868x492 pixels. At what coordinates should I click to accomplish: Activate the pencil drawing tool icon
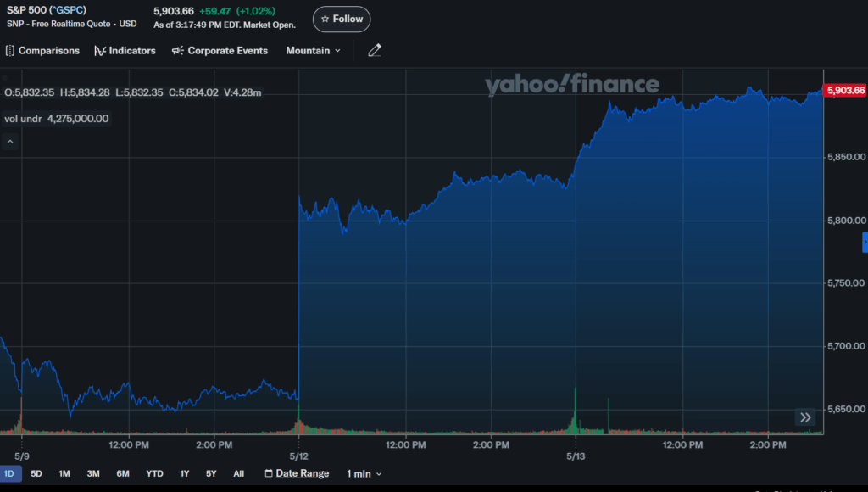click(375, 50)
